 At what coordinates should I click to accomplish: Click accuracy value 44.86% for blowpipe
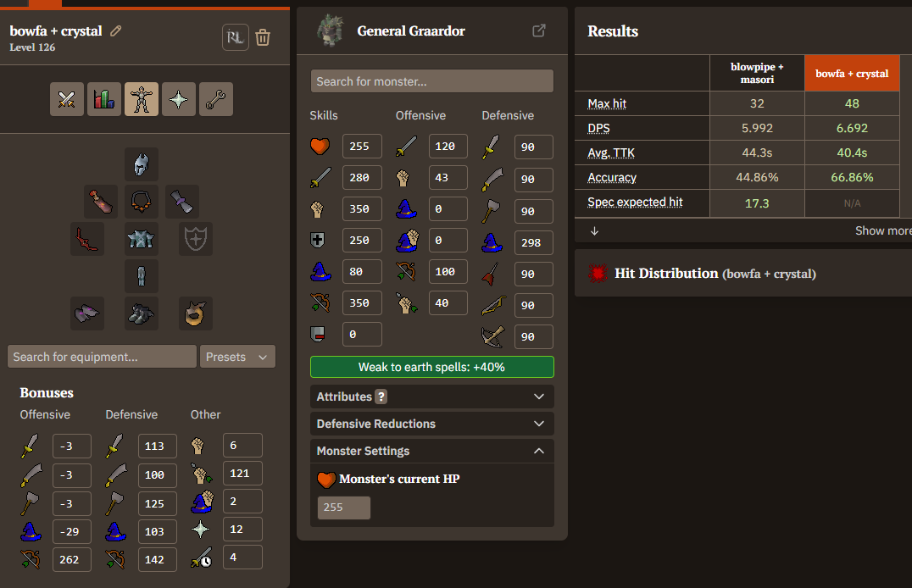pos(757,177)
